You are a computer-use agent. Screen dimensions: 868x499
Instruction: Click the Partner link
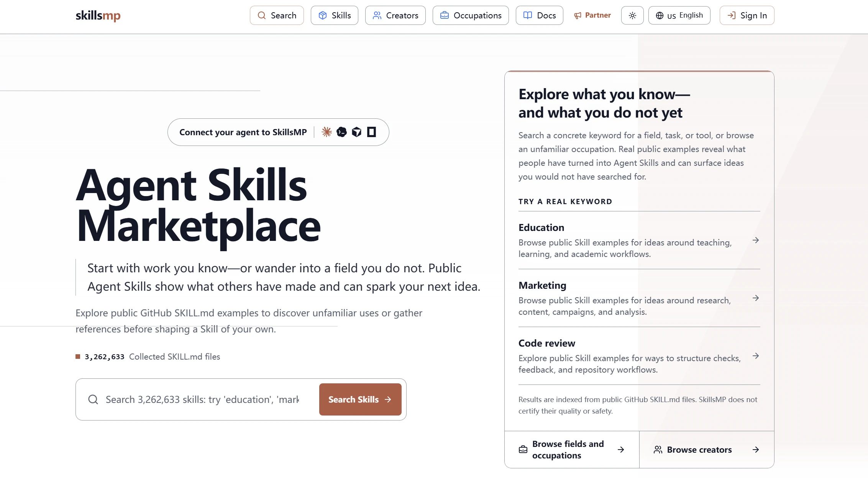(x=592, y=15)
